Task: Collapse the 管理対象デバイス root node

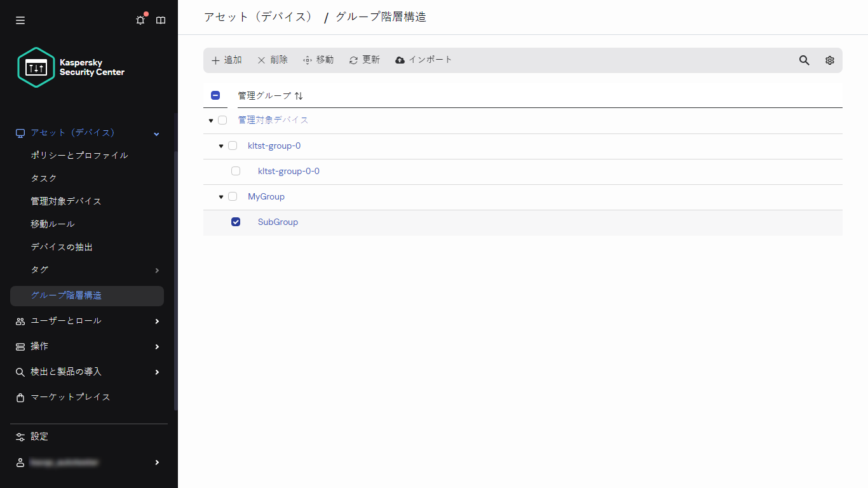Action: pos(210,120)
